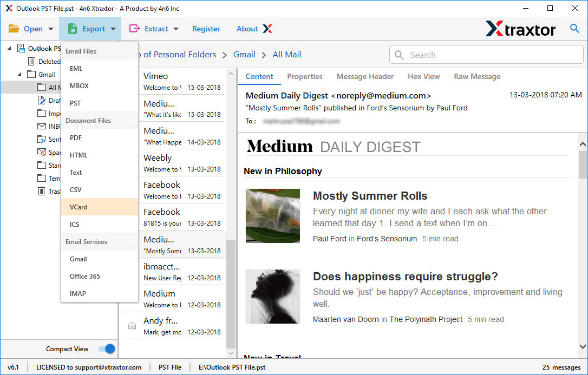Click the magnifier icon in Search box
The width and height of the screenshot is (588, 375).
[400, 55]
